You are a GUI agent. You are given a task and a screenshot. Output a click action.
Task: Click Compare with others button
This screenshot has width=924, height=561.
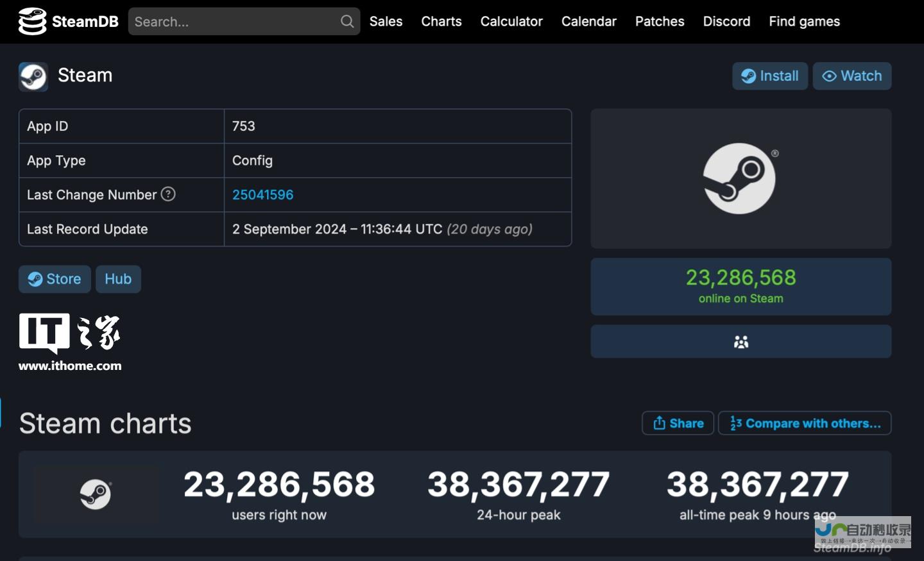(805, 423)
